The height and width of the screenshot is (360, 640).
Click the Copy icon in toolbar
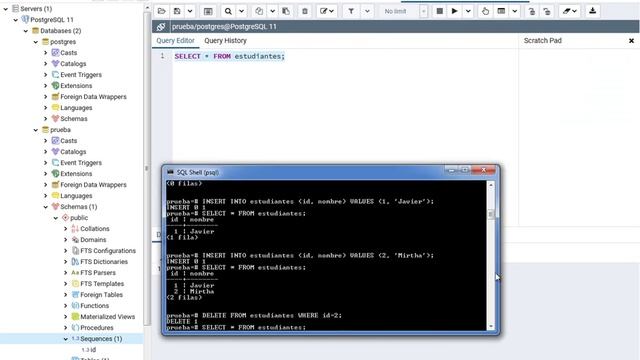[x=259, y=11]
